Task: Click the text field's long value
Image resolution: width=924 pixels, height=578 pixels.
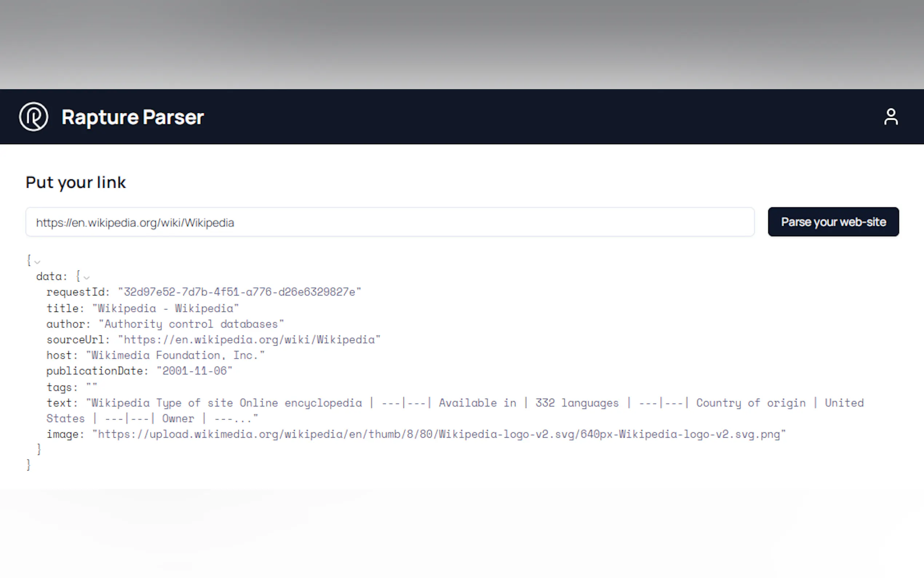Action: point(455,403)
